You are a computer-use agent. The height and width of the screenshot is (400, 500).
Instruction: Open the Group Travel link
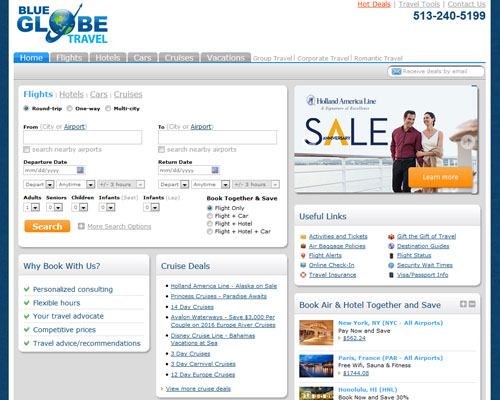point(272,58)
